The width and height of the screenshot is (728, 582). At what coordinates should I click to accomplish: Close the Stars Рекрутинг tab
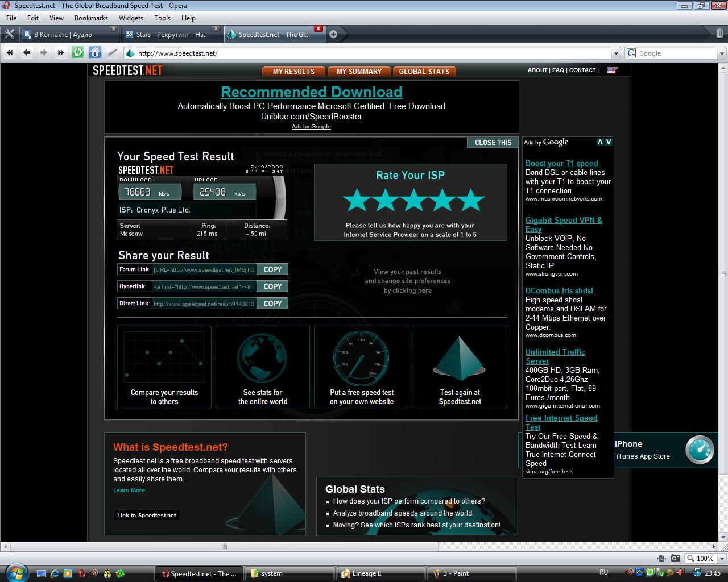[216, 28]
